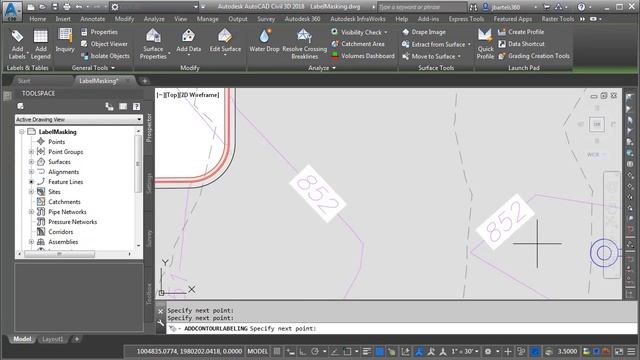Click the Add Legend icon
640x360 pixels.
(x=40, y=44)
